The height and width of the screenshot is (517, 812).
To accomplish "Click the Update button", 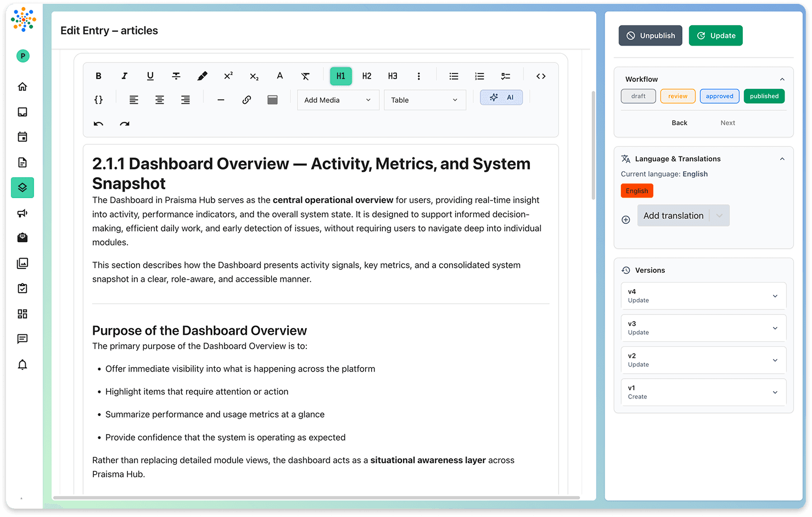I will point(715,35).
